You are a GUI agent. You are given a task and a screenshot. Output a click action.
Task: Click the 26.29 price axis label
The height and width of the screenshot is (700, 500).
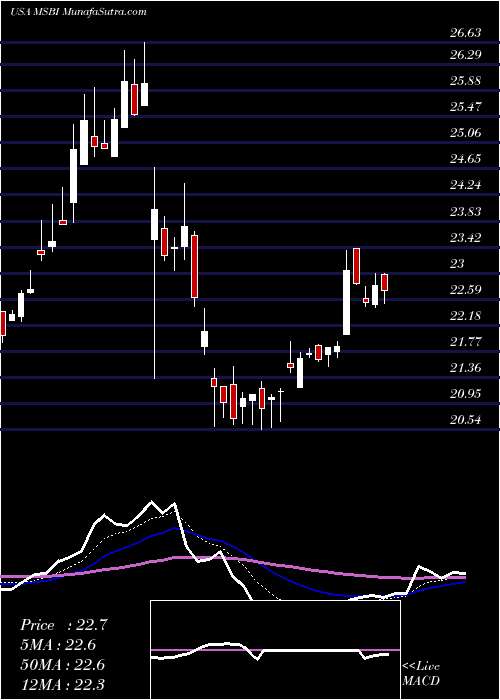pos(466,55)
